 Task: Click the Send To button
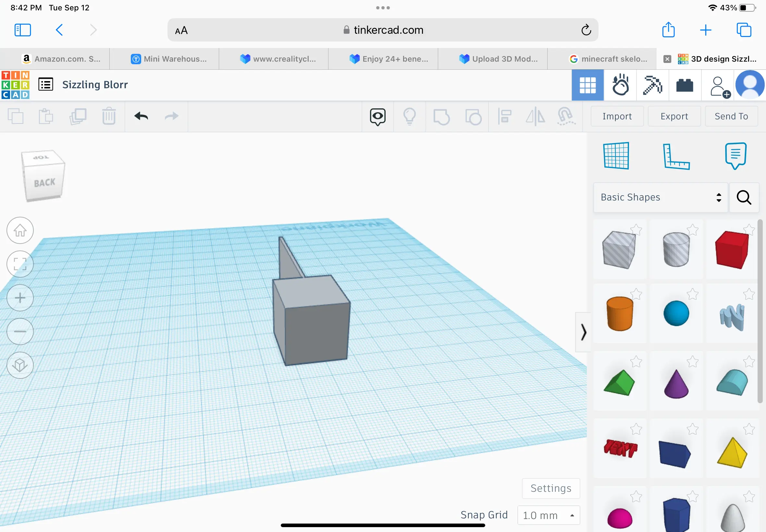tap(731, 116)
